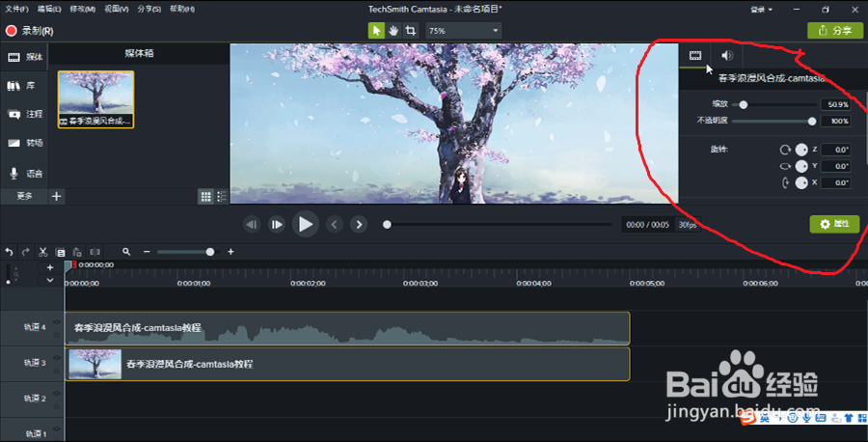Select the media bin cherry tree thumbnail

[x=95, y=99]
